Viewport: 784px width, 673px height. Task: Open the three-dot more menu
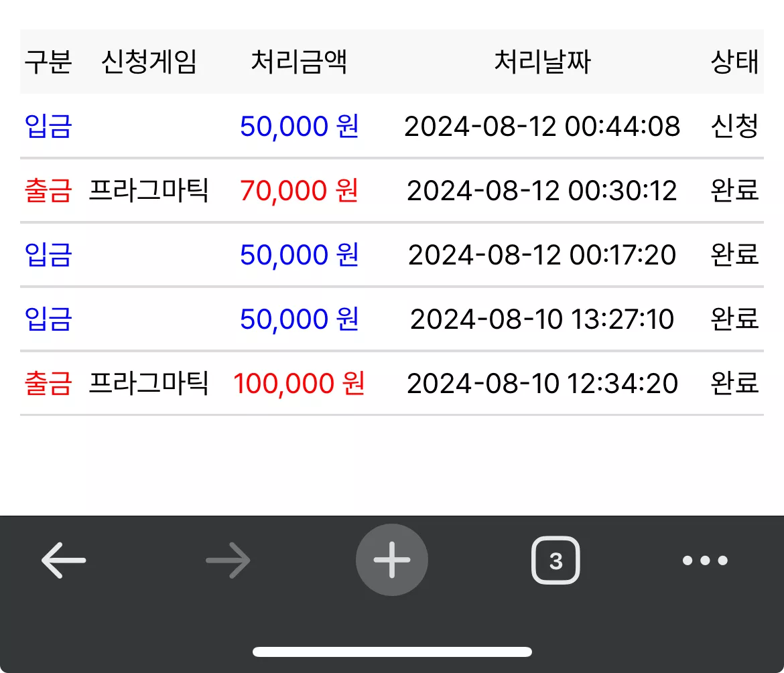click(x=705, y=560)
